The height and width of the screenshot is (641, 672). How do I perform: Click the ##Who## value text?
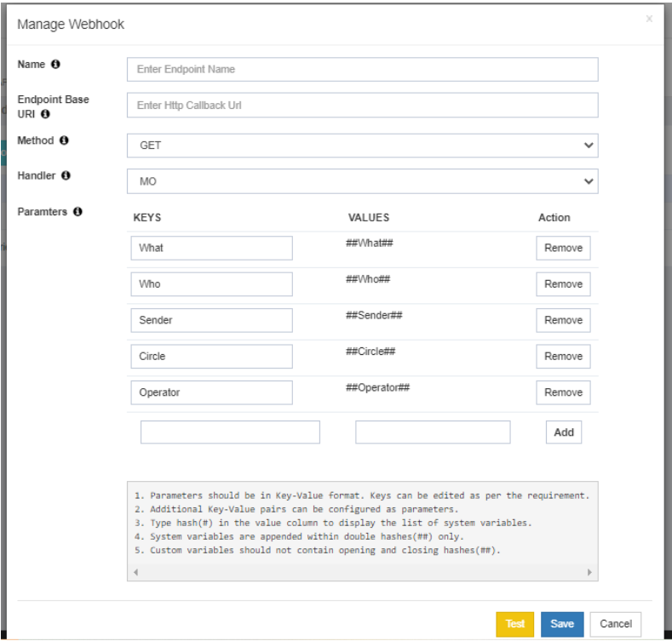coord(368,279)
